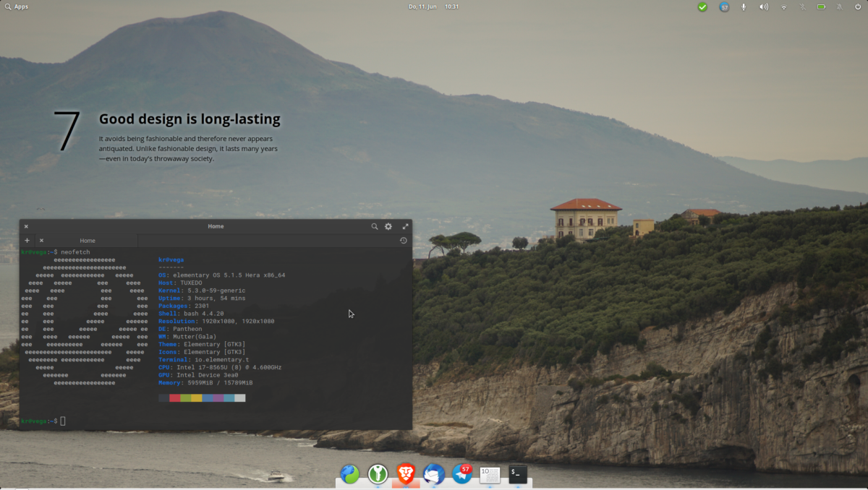Click the 'WM: Mutter(Gala)' line

(187, 336)
